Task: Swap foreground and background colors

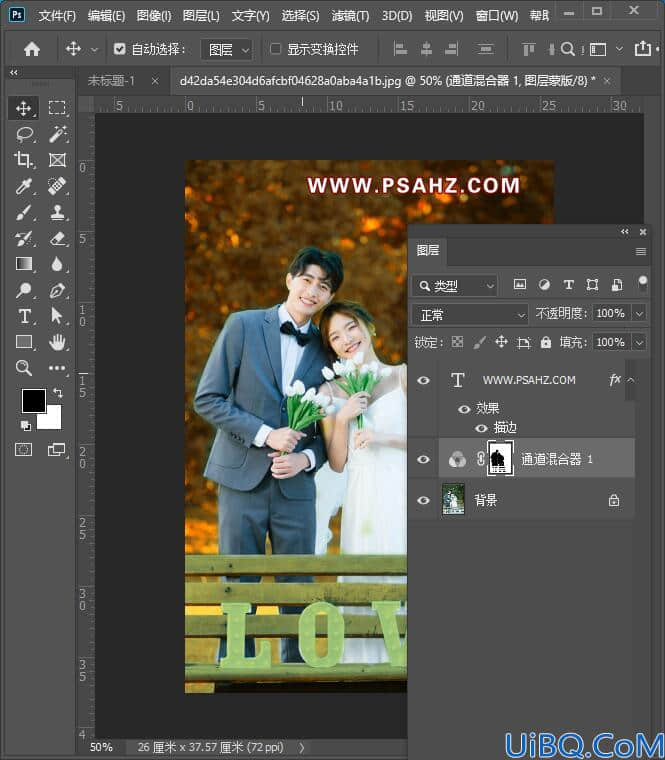Action: tap(58, 393)
